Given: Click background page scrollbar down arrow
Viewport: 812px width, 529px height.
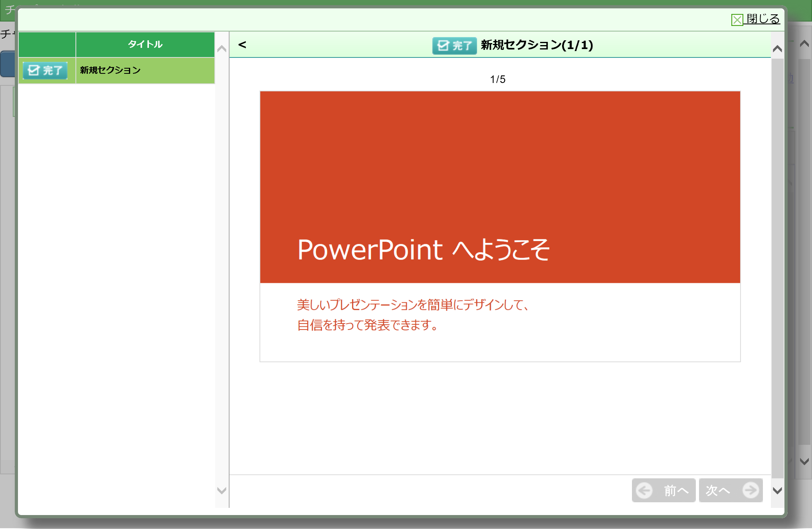Looking at the screenshot, I should coord(804,462).
